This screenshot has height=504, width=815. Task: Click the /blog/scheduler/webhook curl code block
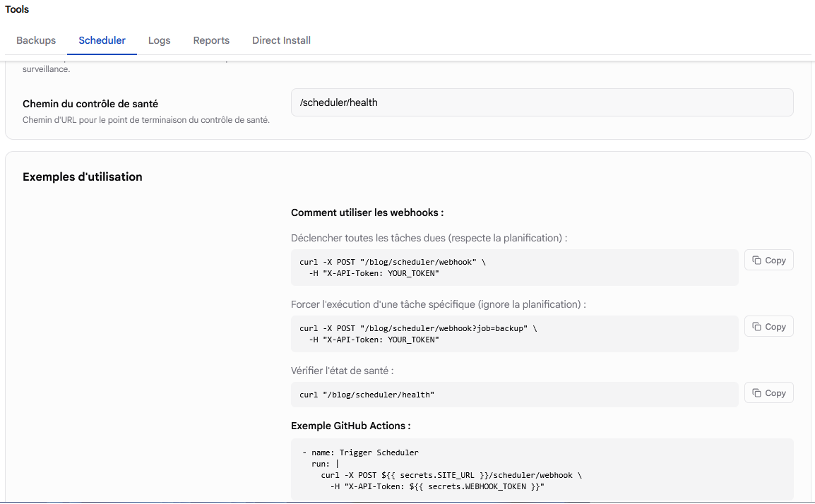(515, 268)
